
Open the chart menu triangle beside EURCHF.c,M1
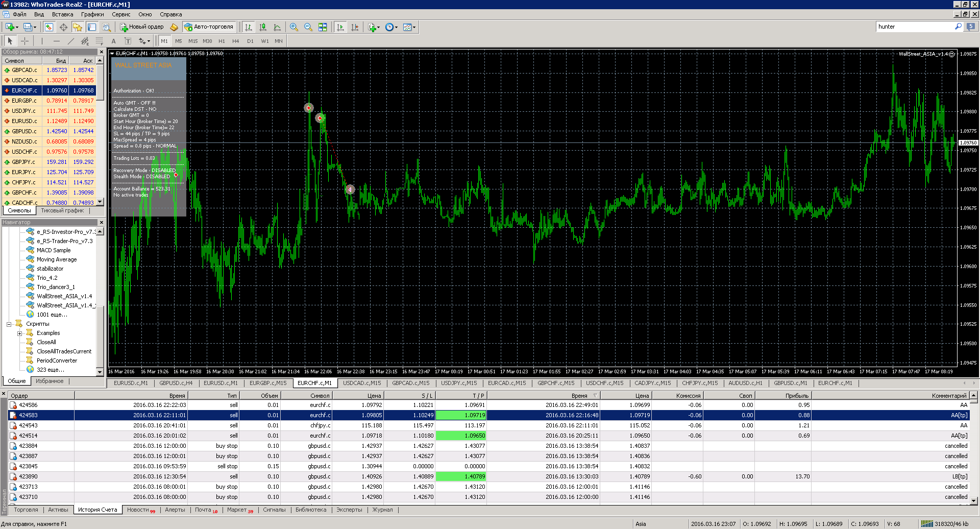point(112,53)
